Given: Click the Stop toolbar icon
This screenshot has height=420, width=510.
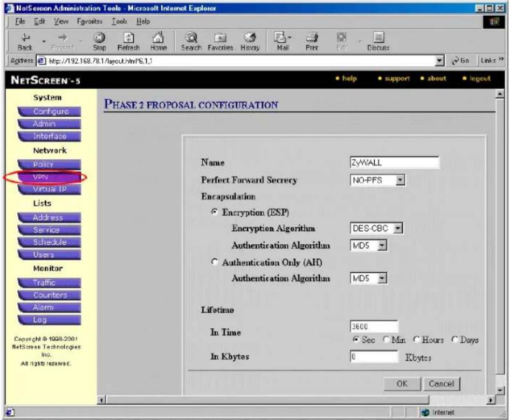Looking at the screenshot, I should (x=99, y=38).
